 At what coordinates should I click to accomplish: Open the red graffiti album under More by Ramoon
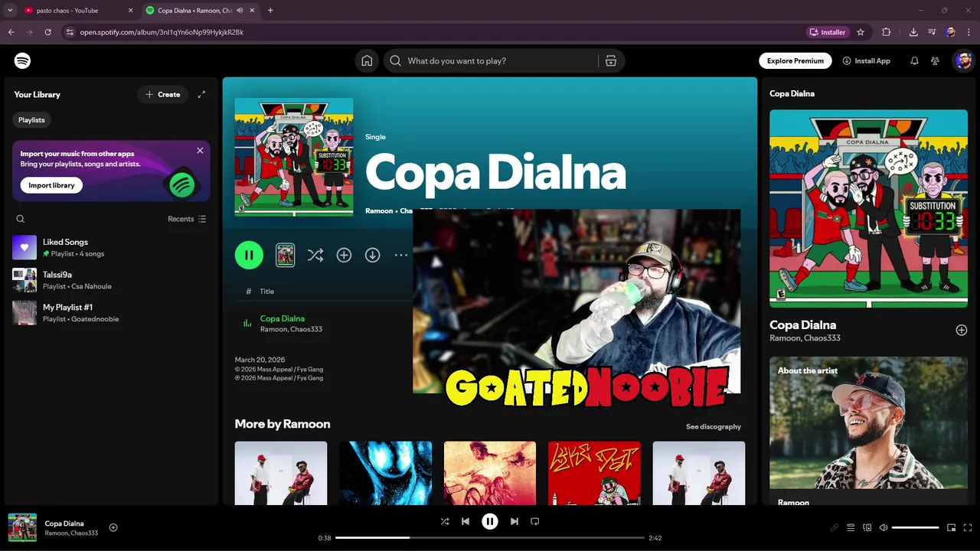pyautogui.click(x=594, y=473)
